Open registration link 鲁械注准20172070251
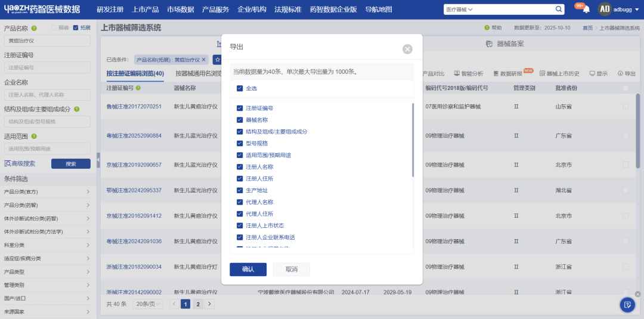Screen dimensions: 644x319 134,106
